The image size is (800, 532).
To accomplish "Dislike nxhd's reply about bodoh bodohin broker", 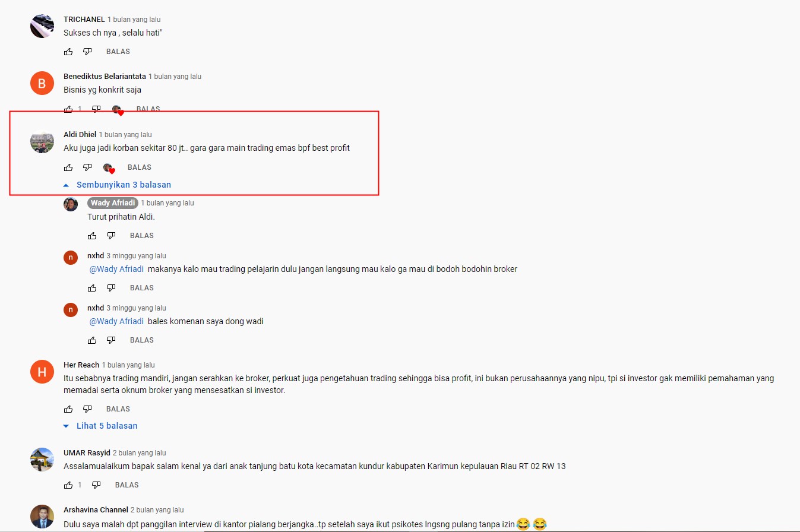I will [111, 288].
